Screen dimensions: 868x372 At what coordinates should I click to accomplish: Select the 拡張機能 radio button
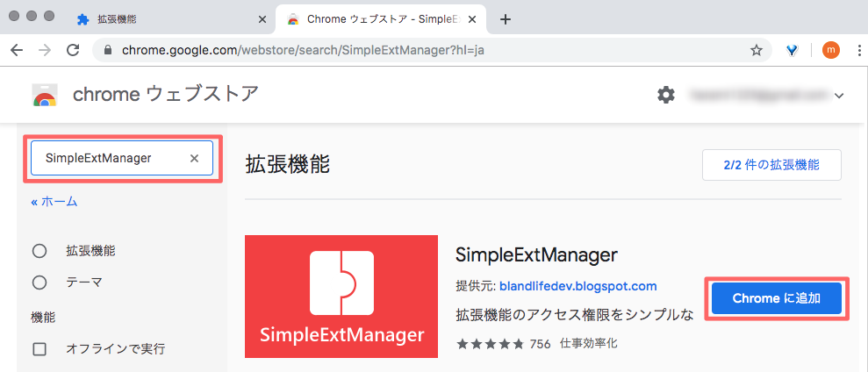39,251
